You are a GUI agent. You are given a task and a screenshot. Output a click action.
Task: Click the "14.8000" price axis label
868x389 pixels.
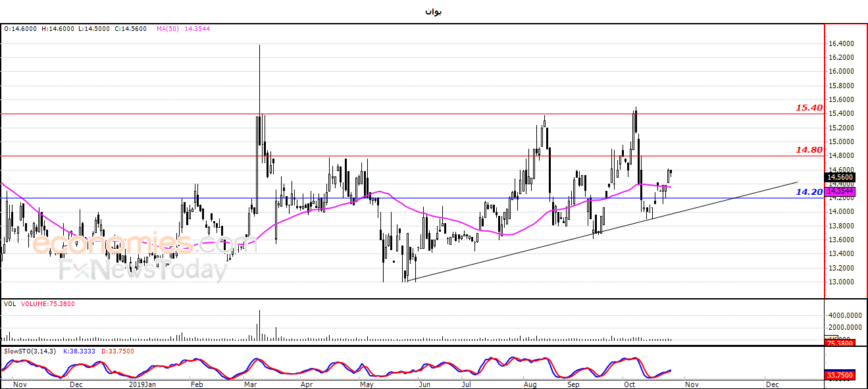pyautogui.click(x=841, y=156)
